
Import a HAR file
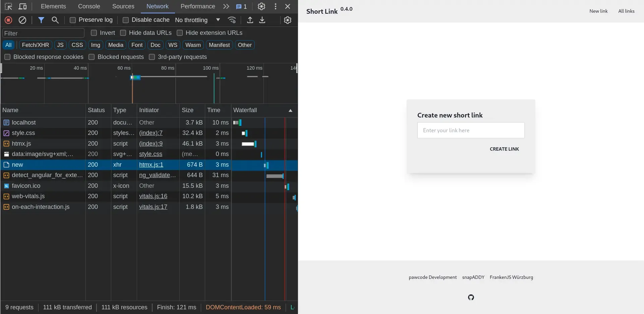click(250, 20)
